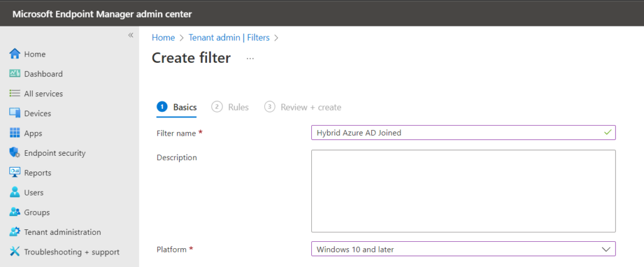Open Dashboard chart icon in sidebar
The height and width of the screenshot is (267, 644).
click(15, 74)
